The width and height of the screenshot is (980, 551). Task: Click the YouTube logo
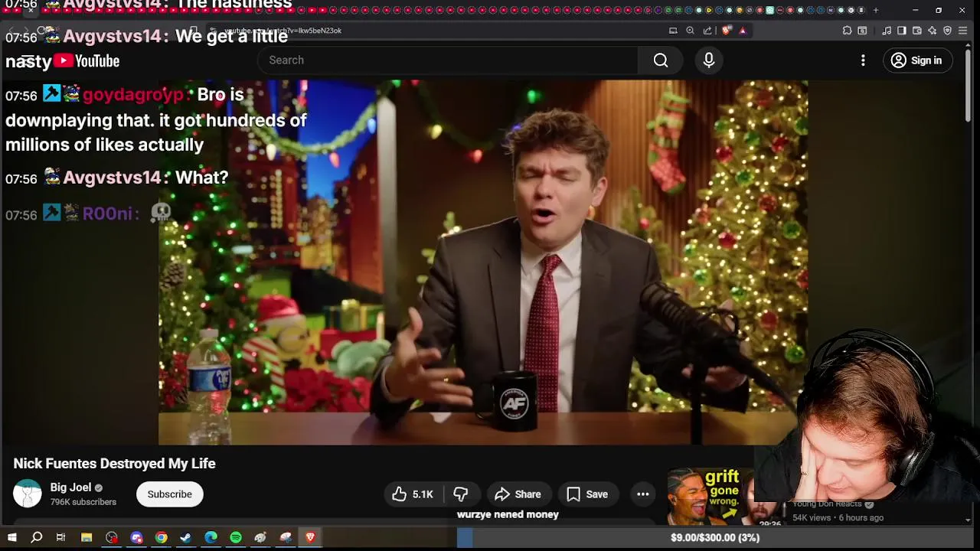[x=86, y=61]
